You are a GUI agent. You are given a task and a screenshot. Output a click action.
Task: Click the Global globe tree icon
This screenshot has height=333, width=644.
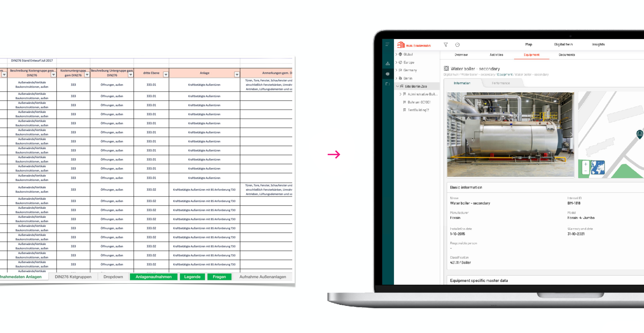[400, 54]
